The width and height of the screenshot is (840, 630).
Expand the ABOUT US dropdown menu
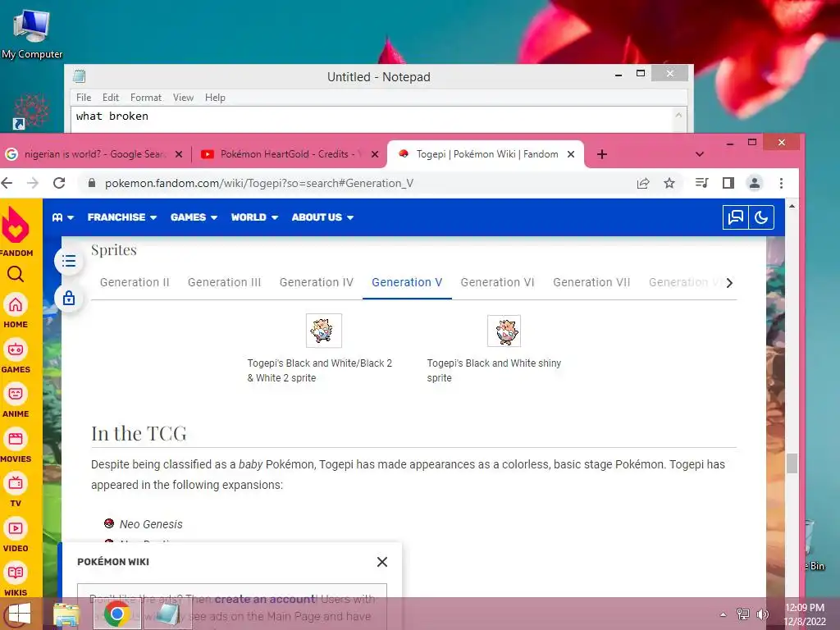click(x=322, y=217)
